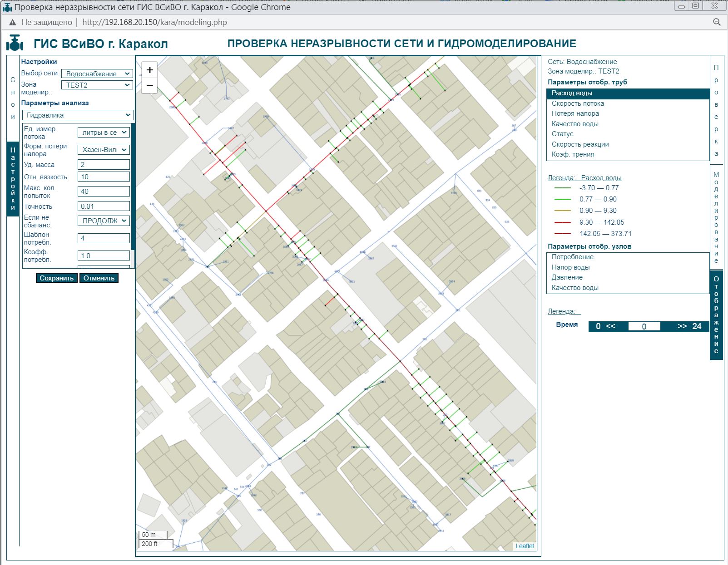The height and width of the screenshot is (565, 728).
Task: Select Статус pipe parameter
Action: 628,134
